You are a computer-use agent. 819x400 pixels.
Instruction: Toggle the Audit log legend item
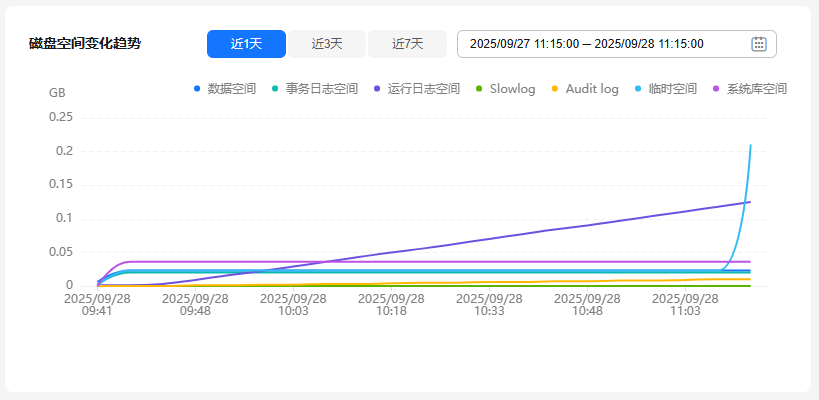click(x=584, y=89)
